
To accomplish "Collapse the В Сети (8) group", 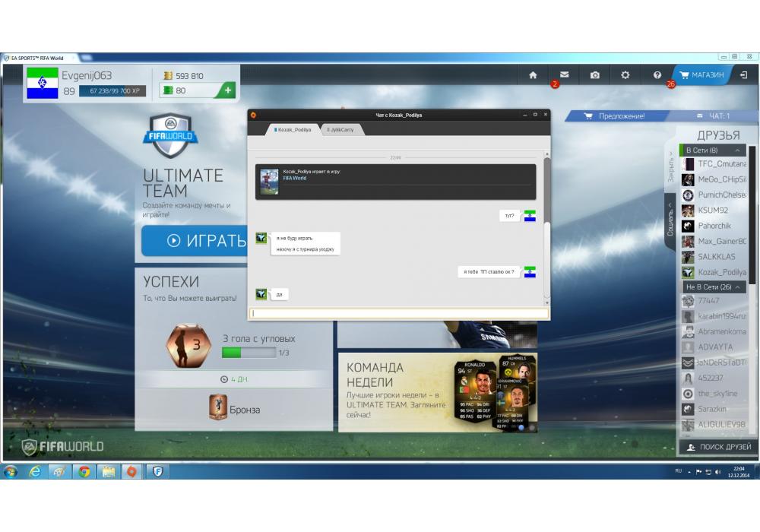I will click(x=713, y=150).
